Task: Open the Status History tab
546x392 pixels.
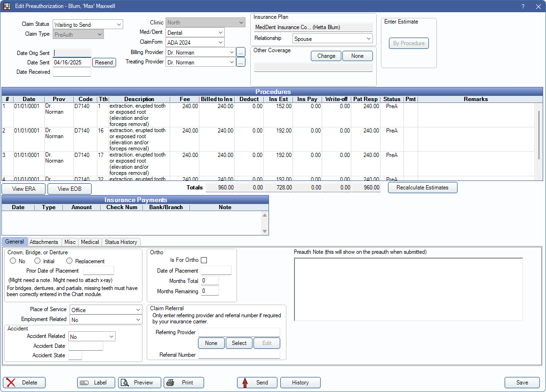Action: [x=121, y=242]
